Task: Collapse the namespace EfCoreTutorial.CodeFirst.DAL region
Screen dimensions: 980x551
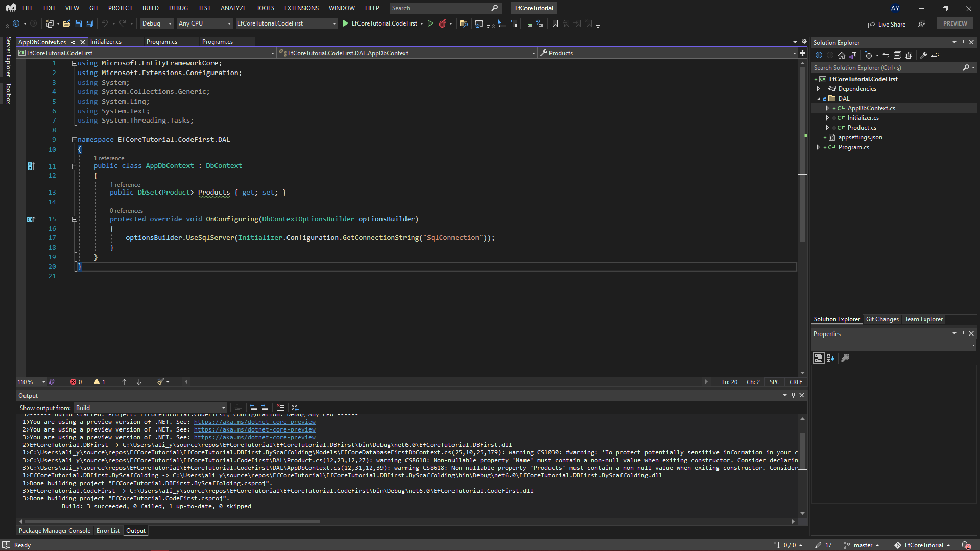Action: pos(75,139)
